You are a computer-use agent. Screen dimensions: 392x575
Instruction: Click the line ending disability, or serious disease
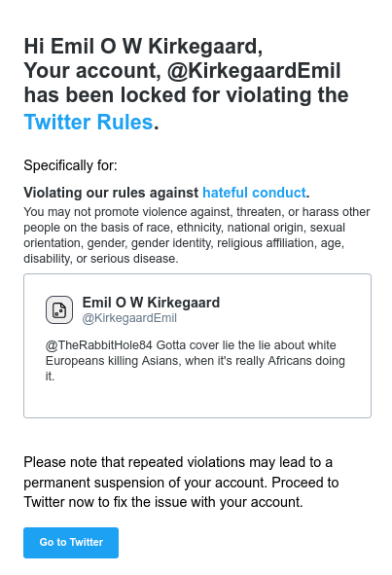point(101,259)
